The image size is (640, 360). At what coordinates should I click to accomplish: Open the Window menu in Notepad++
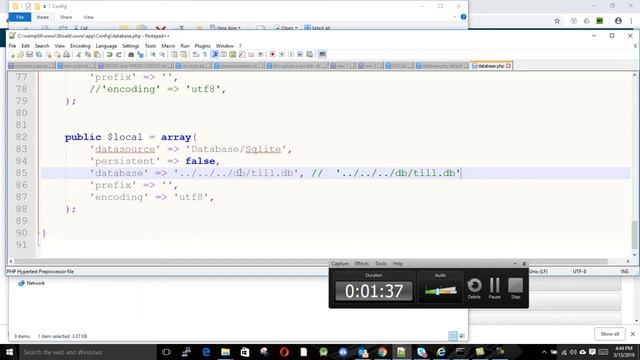point(224,46)
